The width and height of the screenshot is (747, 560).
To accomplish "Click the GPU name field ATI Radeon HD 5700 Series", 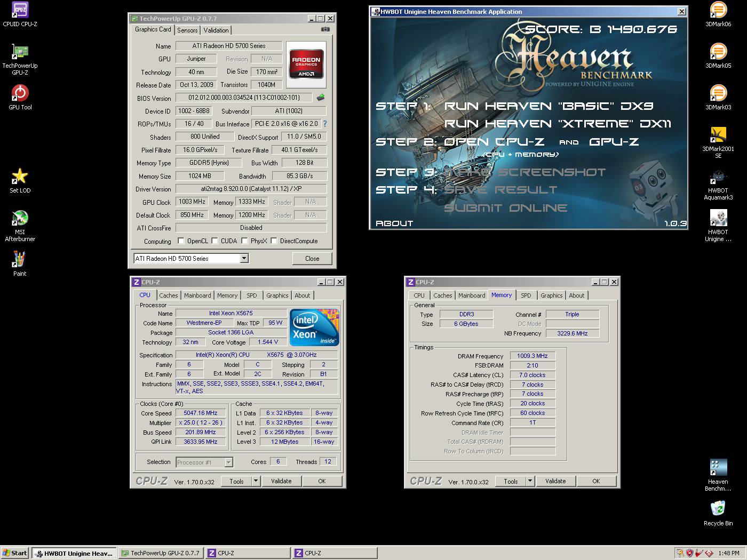I will pyautogui.click(x=228, y=46).
